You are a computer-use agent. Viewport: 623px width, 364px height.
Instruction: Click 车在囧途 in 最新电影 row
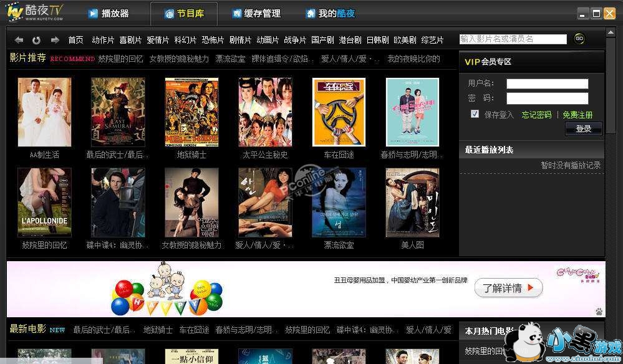tap(194, 330)
